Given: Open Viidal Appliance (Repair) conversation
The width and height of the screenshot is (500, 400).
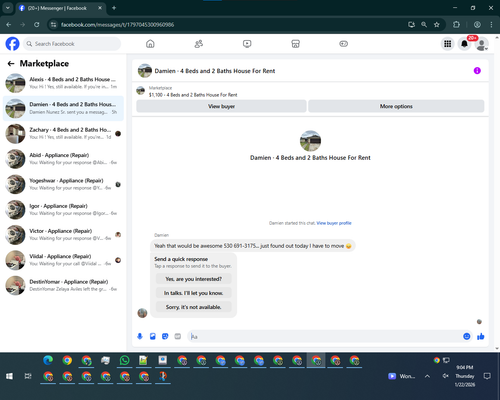Looking at the screenshot, I should 63,260.
